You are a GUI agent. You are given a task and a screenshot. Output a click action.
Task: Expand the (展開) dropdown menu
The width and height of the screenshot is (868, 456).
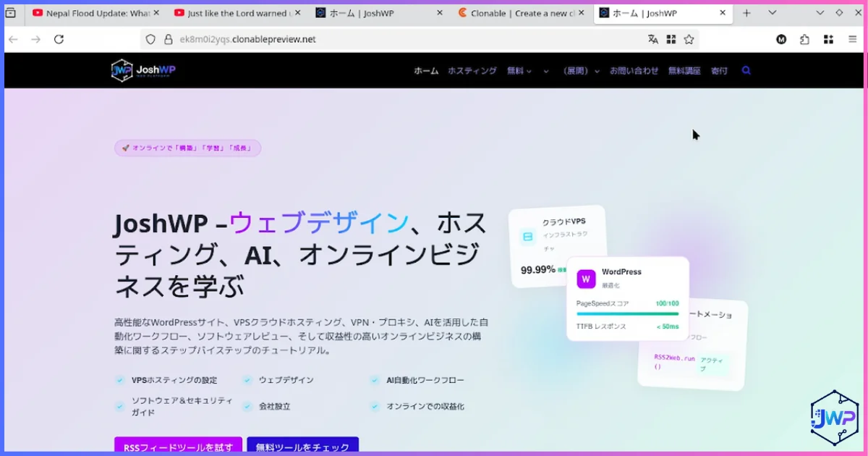(x=582, y=71)
